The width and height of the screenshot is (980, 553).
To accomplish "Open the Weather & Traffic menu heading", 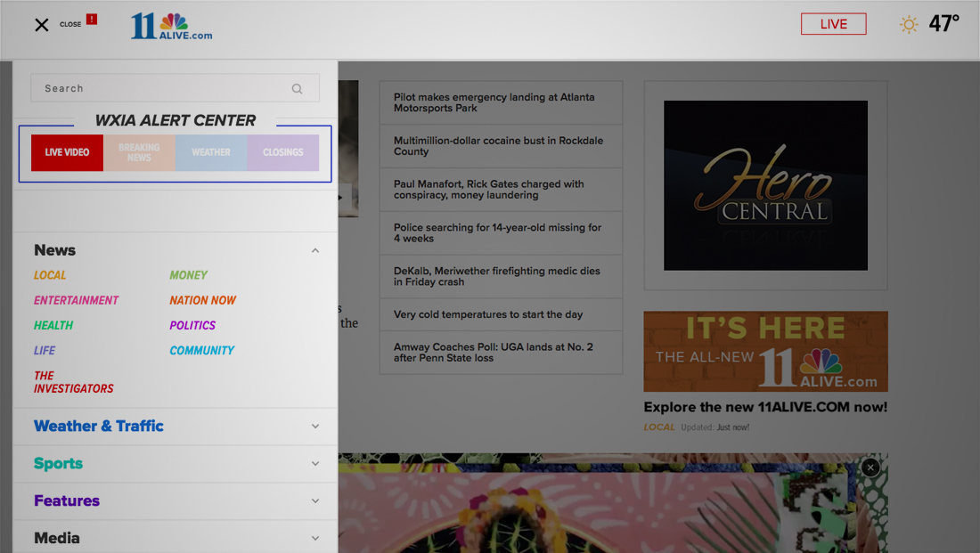I will coord(99,427).
